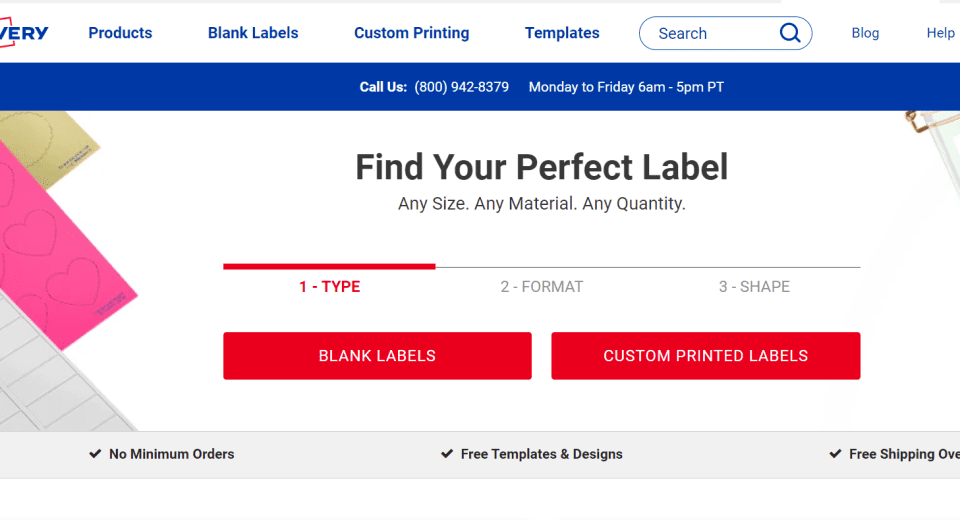Viewport: 960px width, 520px height.
Task: Open the Custom Printing menu
Action: point(411,33)
